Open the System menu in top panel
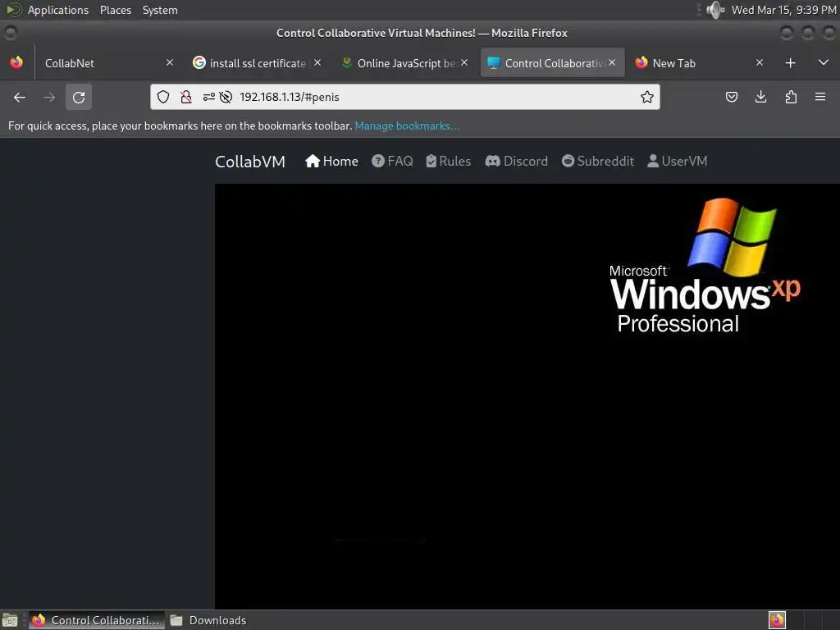The image size is (840, 630). (160, 10)
